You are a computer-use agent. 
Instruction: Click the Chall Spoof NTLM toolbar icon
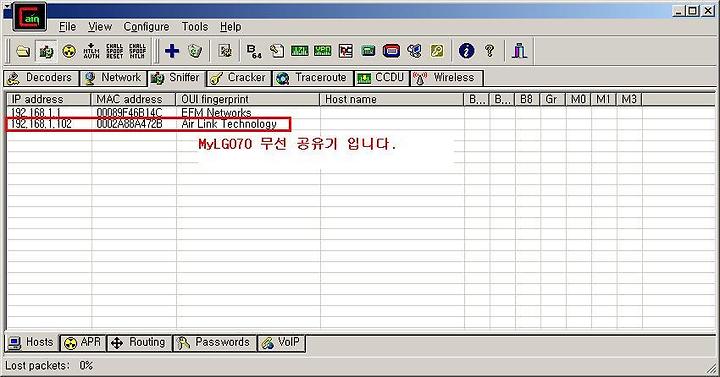137,51
